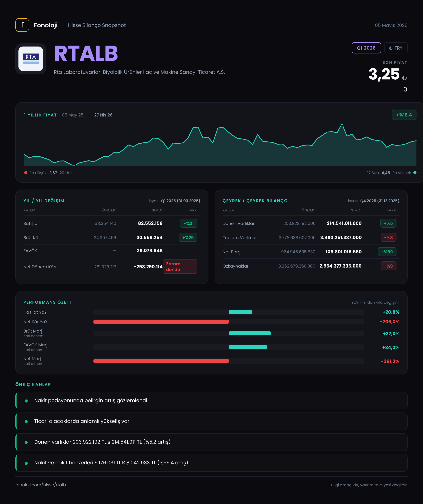Select the Q1 2026 period badge
423x504 pixels.
click(366, 48)
